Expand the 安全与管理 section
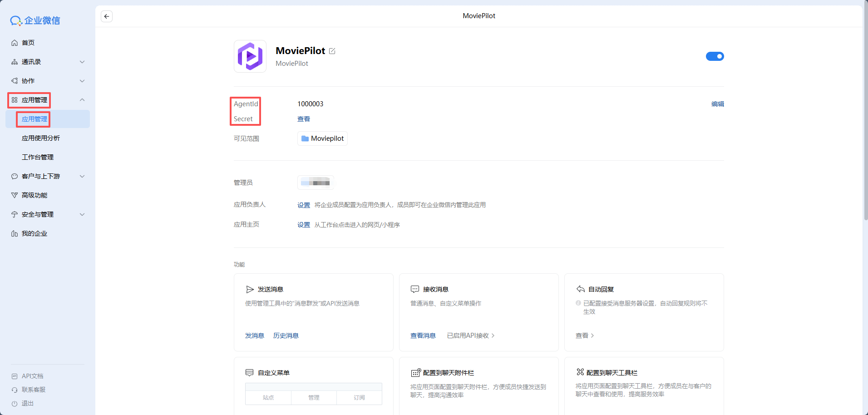The width and height of the screenshot is (868, 415). pyautogui.click(x=82, y=214)
